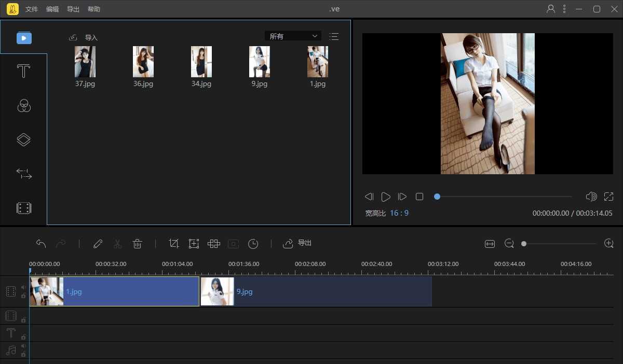Click the undo arrow in the timeline toolbar
The image size is (623, 364).
pyautogui.click(x=41, y=243)
